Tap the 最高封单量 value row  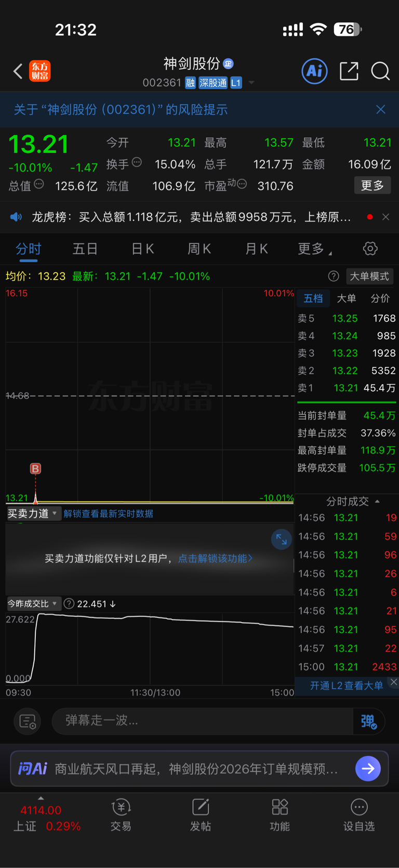[347, 450]
